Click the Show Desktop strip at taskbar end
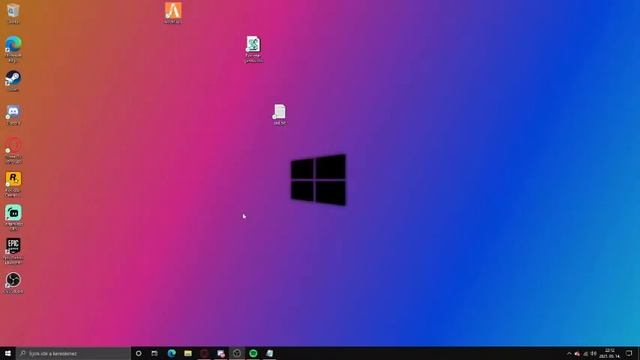Screen dimensions: 640x360 point(638,353)
